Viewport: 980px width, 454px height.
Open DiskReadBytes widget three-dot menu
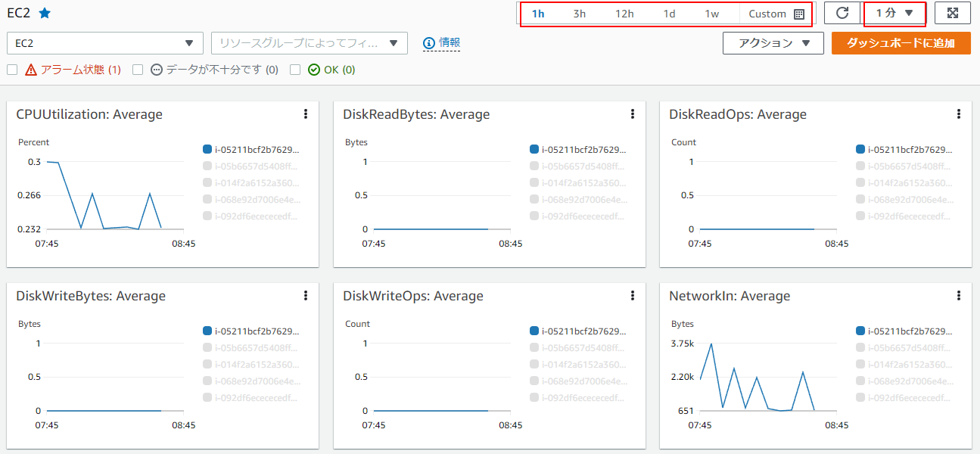pos(633,114)
